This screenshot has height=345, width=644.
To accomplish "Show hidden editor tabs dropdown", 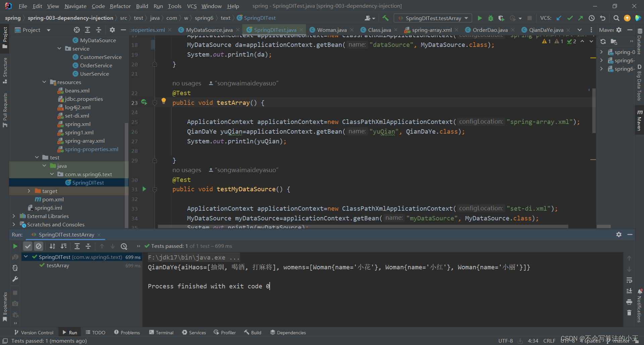I will 580,30.
